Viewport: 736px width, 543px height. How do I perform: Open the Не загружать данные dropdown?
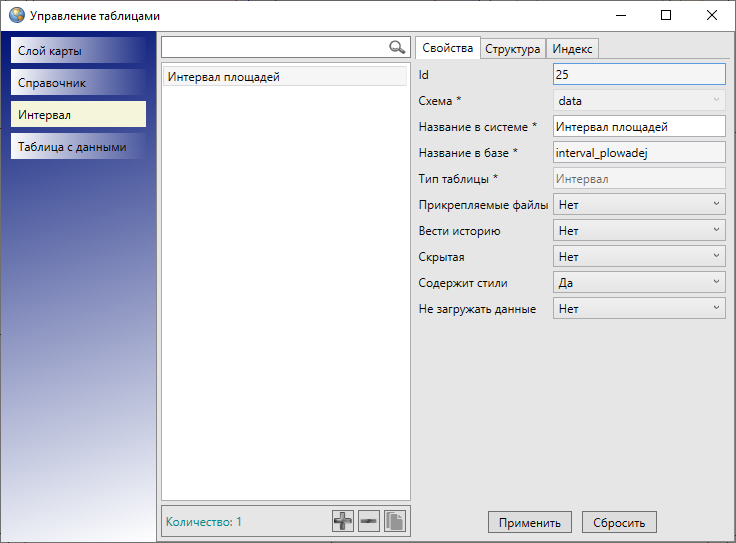coord(638,309)
